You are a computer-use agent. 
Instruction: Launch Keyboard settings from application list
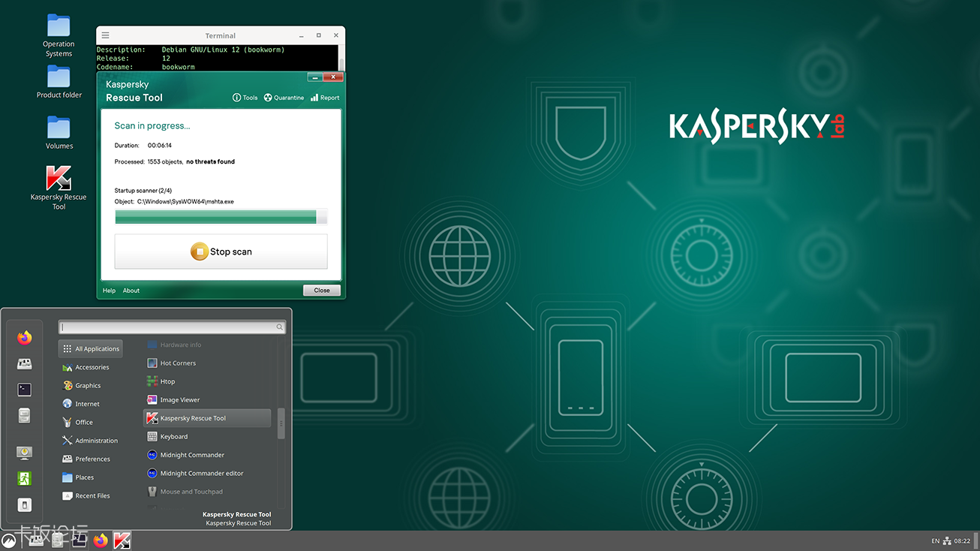coord(207,437)
